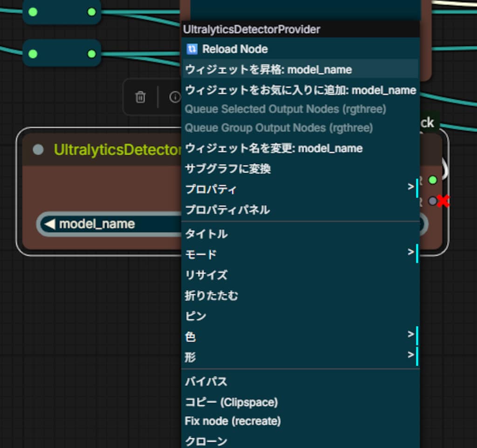Select タイトル menu entry

point(300,234)
